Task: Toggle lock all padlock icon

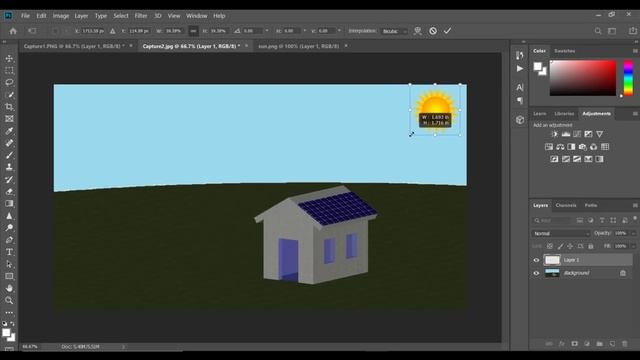Action: click(591, 246)
